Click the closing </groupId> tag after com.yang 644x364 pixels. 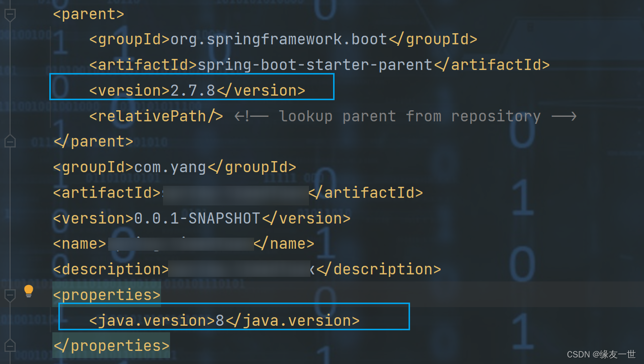coord(251,167)
